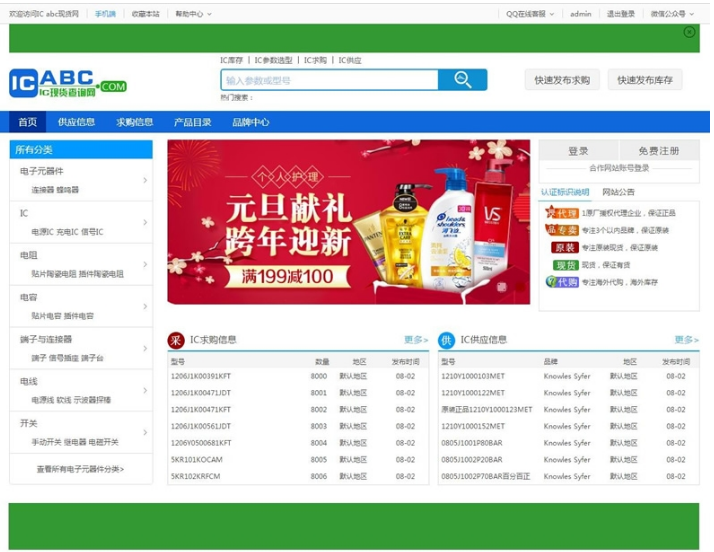714x552 pixels.
Task: Focus the 输入参数或型号 search field
Action: [x=330, y=80]
